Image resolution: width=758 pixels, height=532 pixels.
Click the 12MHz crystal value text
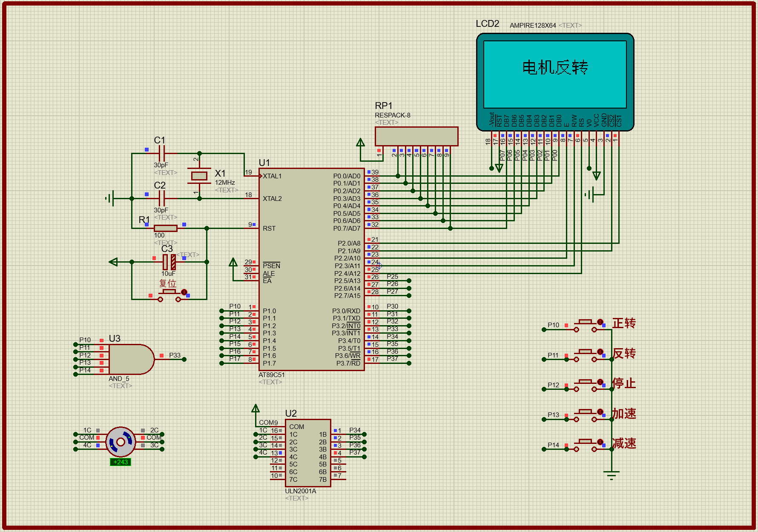tap(225, 183)
